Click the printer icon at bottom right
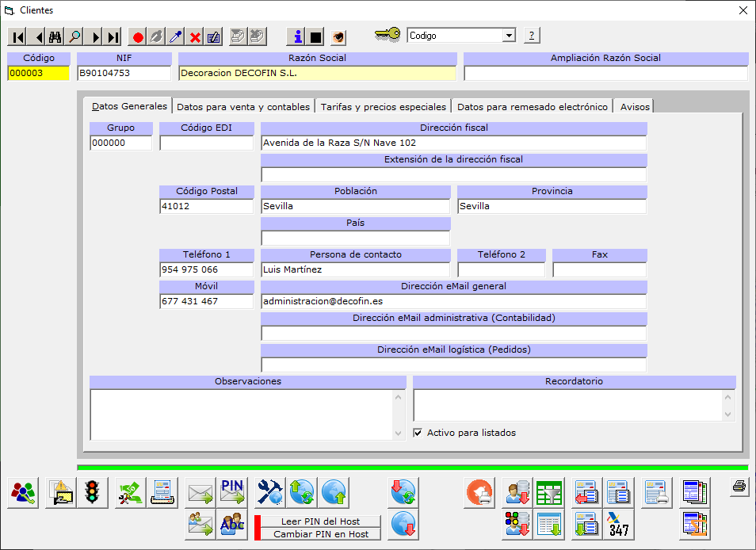Image resolution: width=756 pixels, height=550 pixels. [739, 487]
